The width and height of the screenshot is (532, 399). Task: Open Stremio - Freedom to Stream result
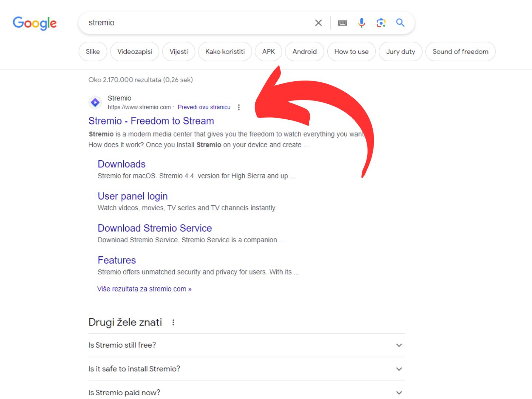point(151,121)
